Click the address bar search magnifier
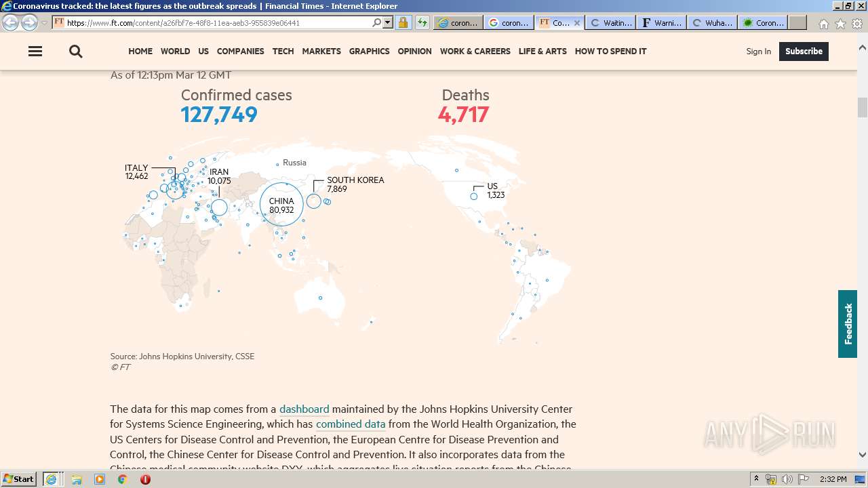The width and height of the screenshot is (868, 488). coord(377,22)
